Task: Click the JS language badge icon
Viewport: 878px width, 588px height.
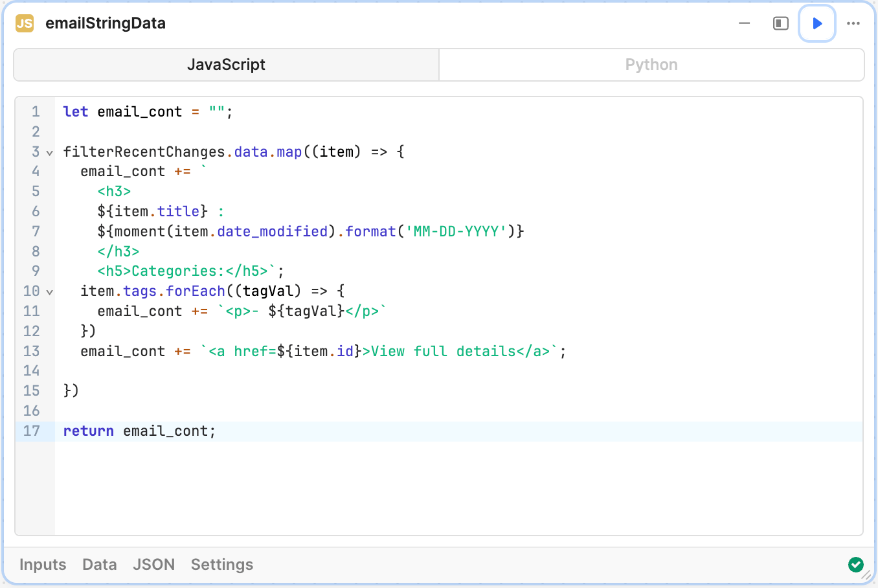Action: coord(25,23)
